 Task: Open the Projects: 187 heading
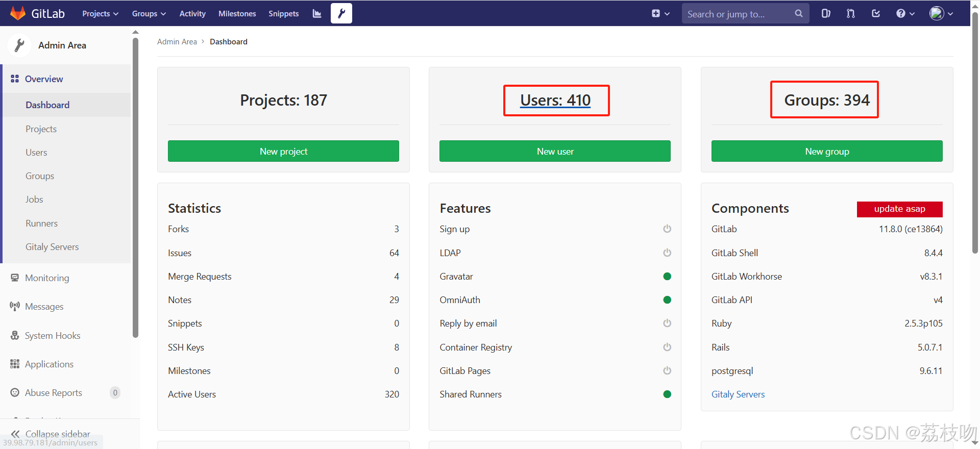[283, 101]
